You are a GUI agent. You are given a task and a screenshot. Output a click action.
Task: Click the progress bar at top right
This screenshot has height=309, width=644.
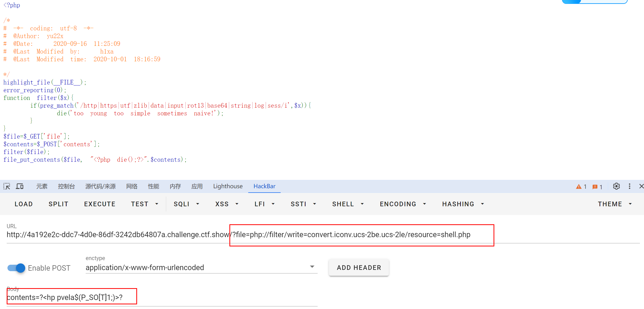point(595,2)
